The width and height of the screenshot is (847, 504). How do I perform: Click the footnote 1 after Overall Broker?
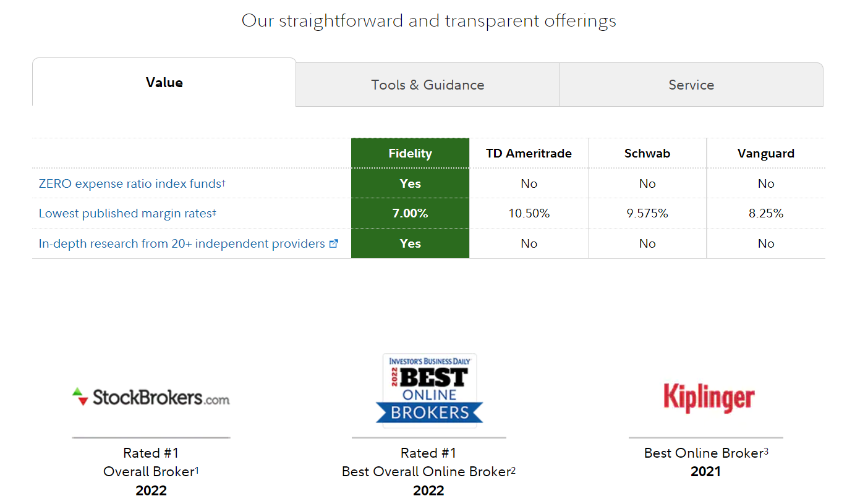(x=197, y=469)
